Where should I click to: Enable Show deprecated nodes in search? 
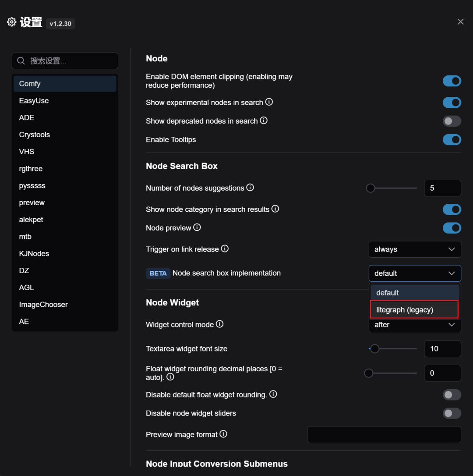click(x=452, y=121)
